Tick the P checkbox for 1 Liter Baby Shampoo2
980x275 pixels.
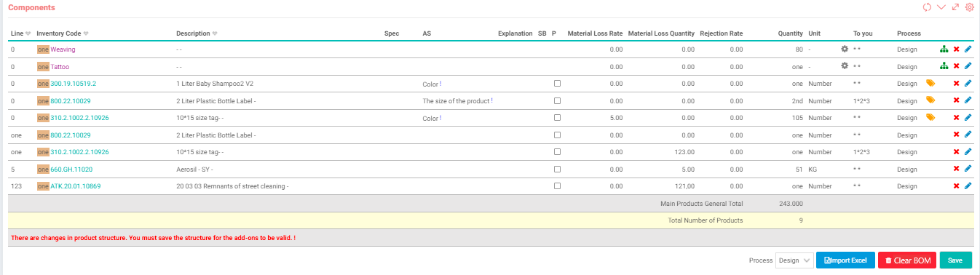(557, 83)
